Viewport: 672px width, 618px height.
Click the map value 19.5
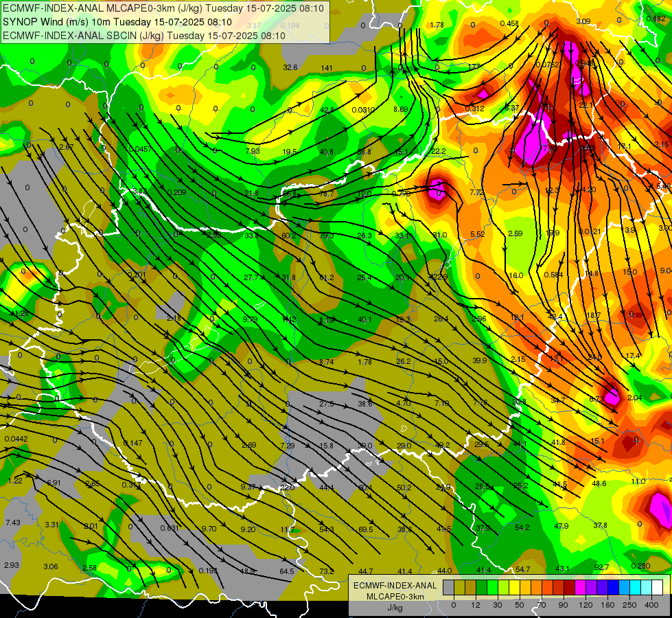pos(290,152)
